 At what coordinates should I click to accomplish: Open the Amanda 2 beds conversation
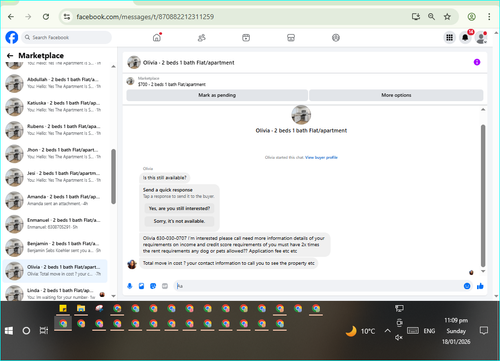[55, 200]
